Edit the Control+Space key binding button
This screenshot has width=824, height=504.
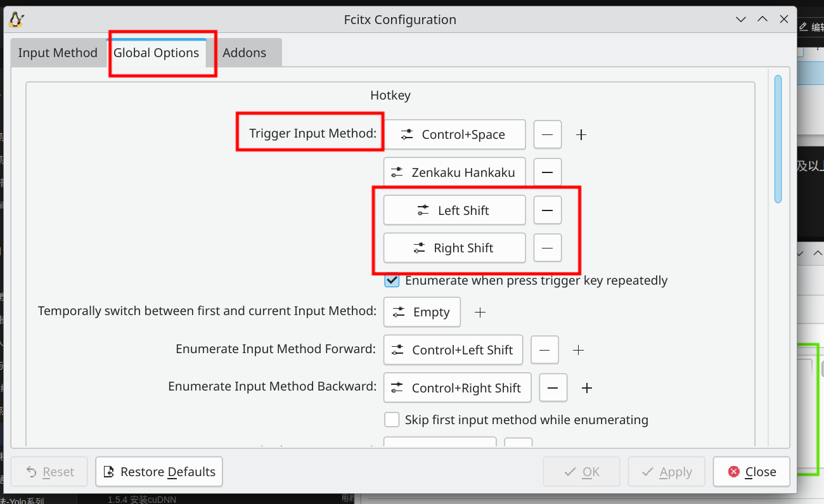point(454,134)
